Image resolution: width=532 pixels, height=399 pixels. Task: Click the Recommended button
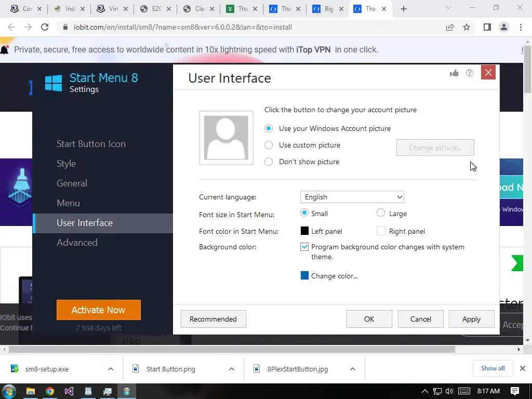tap(213, 319)
